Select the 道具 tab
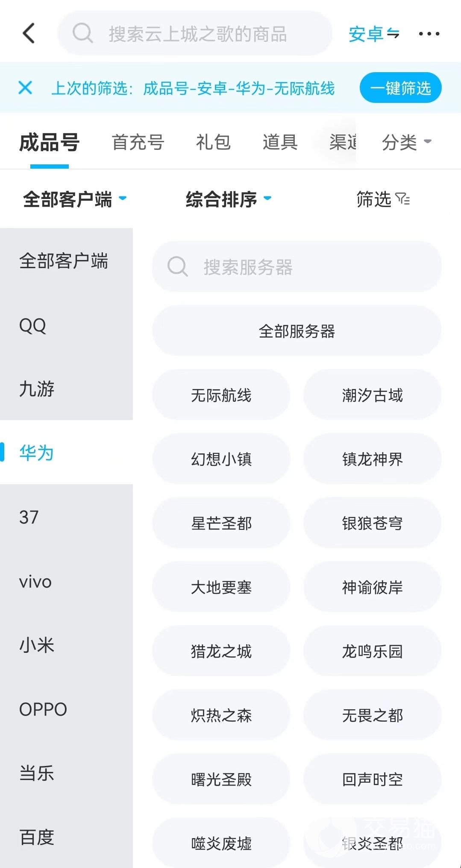Image resolution: width=461 pixels, height=868 pixels. (280, 142)
